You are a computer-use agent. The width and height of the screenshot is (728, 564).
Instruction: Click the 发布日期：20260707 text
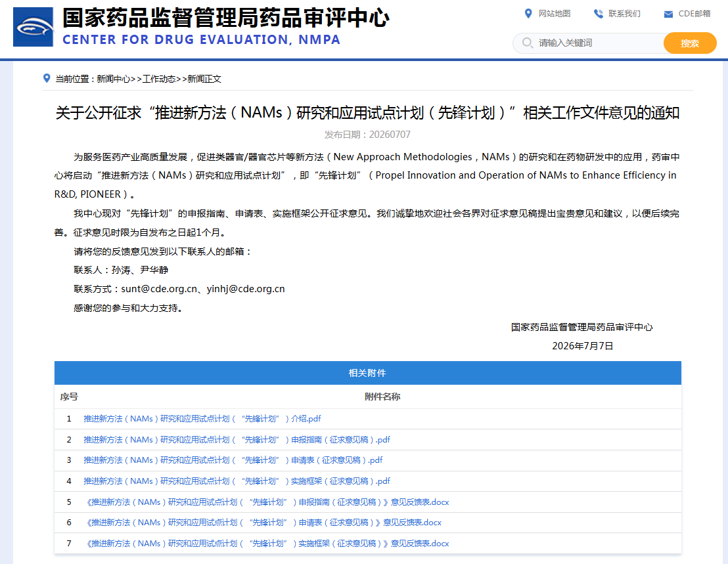367,135
